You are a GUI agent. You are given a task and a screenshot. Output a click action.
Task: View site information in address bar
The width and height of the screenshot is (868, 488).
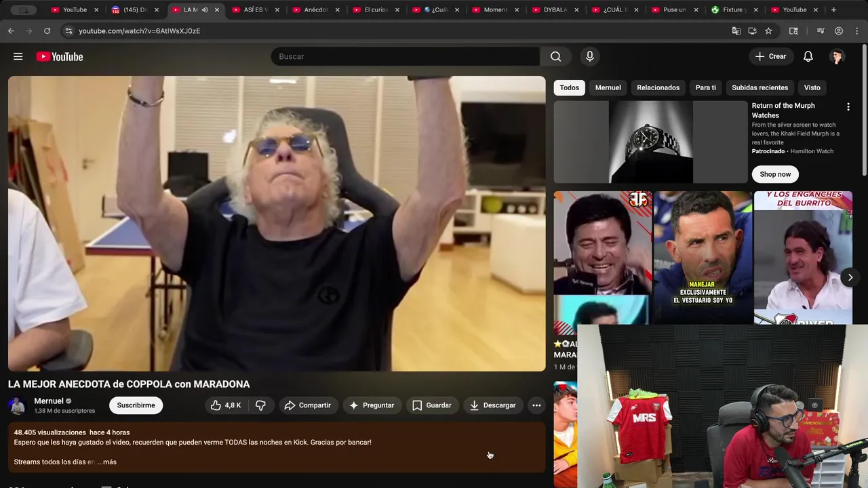pos(68,30)
